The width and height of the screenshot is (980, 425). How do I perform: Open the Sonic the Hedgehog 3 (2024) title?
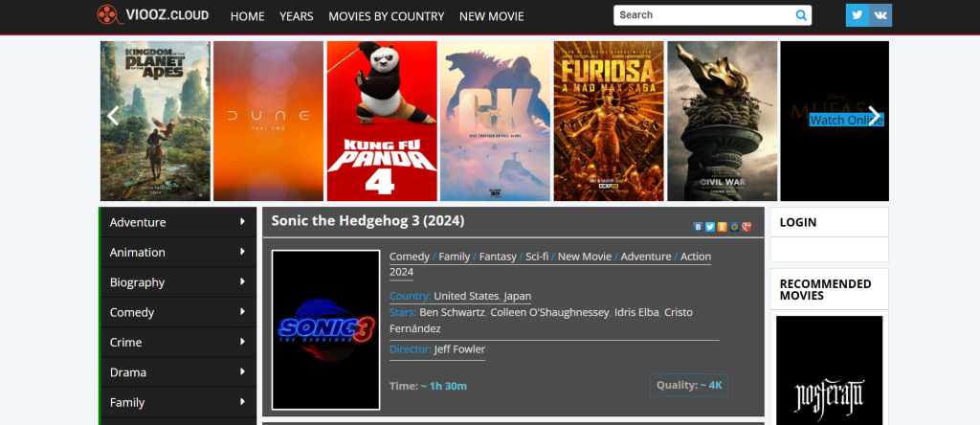367,220
